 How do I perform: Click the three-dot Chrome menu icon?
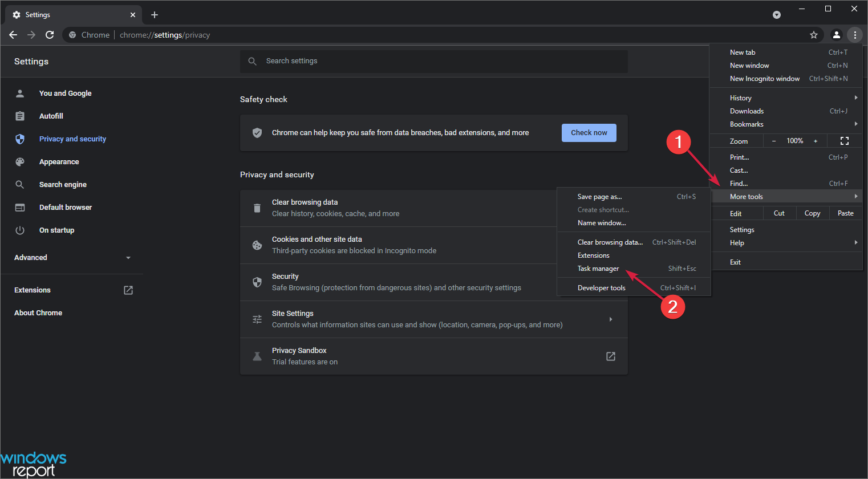[855, 35]
